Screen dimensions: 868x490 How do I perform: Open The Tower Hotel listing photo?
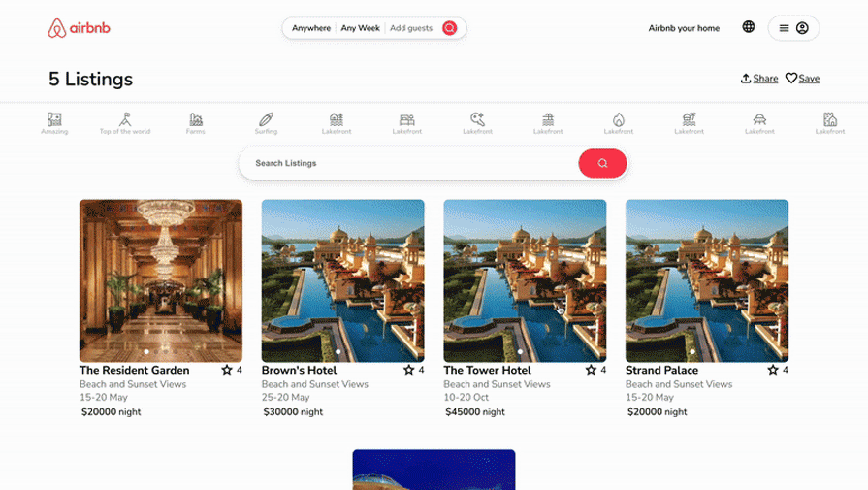525,280
